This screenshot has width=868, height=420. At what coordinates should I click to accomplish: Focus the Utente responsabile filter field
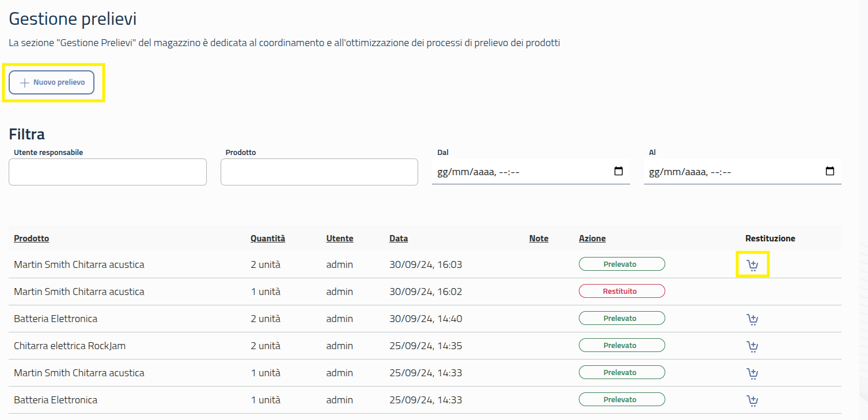pos(108,172)
